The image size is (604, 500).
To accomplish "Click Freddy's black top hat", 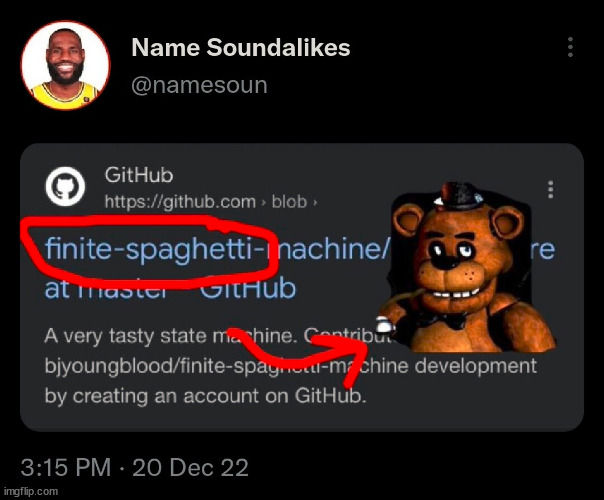I will click(x=456, y=196).
